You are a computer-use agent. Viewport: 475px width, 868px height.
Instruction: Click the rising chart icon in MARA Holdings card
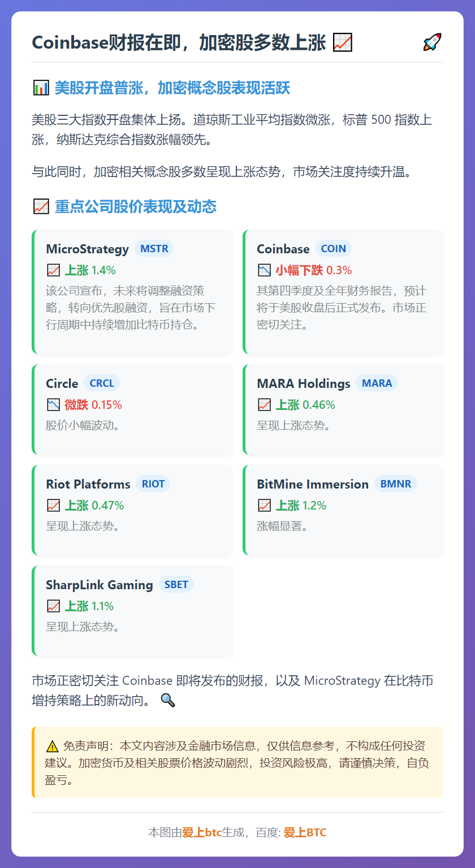coord(264,405)
